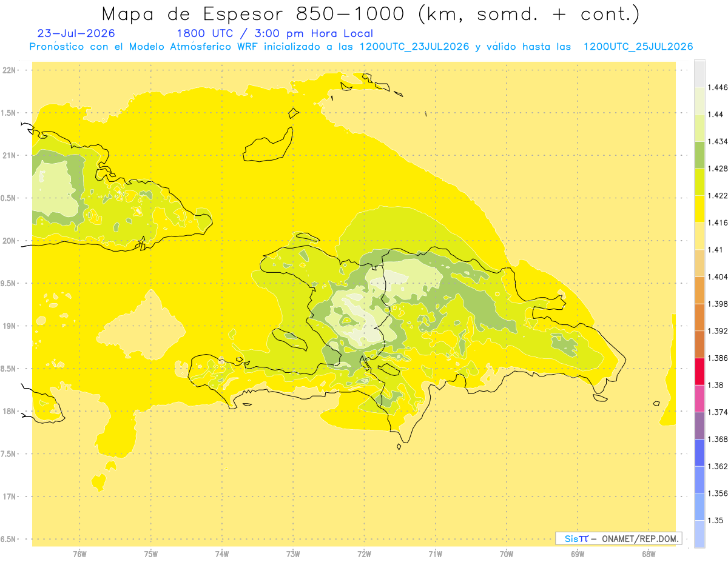The width and height of the screenshot is (728, 562).
Task: Click the "1.362" color bar label
Action: click(x=718, y=466)
